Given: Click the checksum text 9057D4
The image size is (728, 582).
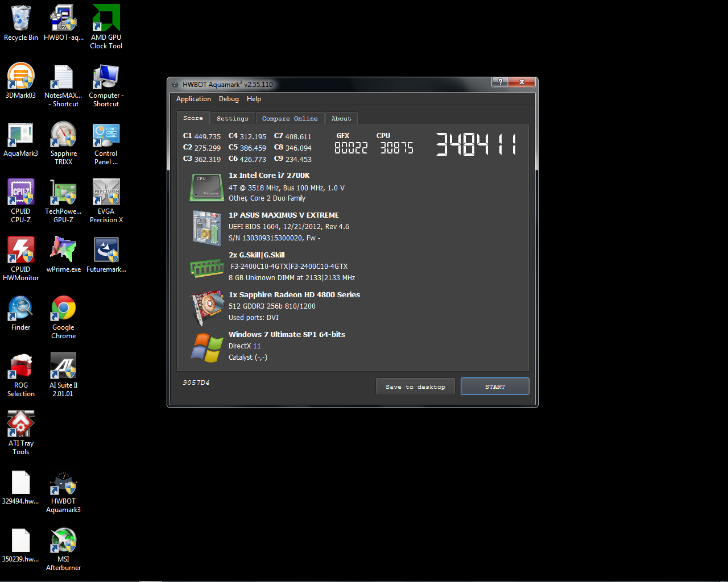Looking at the screenshot, I should 196,383.
